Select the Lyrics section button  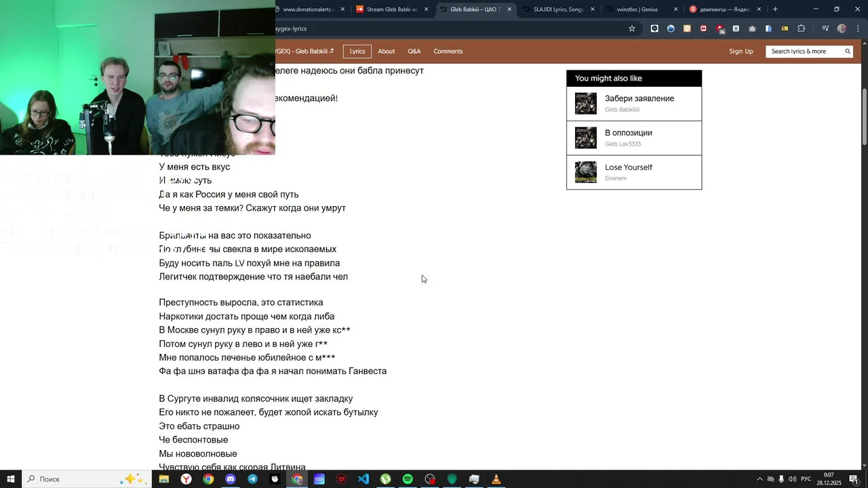[357, 52]
